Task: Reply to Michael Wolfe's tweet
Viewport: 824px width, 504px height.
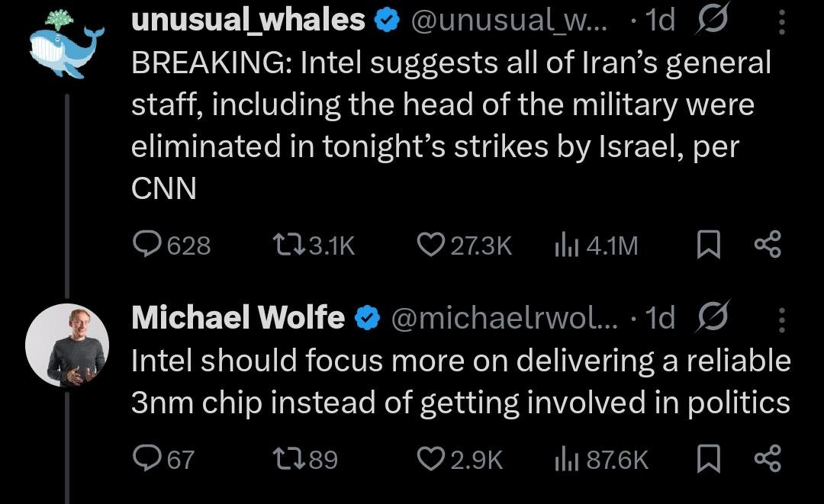Action: tap(145, 459)
